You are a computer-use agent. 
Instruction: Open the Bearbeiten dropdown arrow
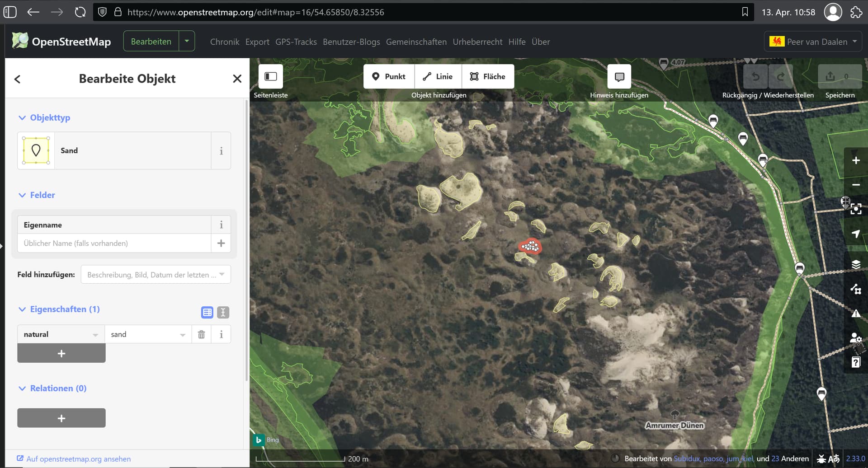point(187,41)
